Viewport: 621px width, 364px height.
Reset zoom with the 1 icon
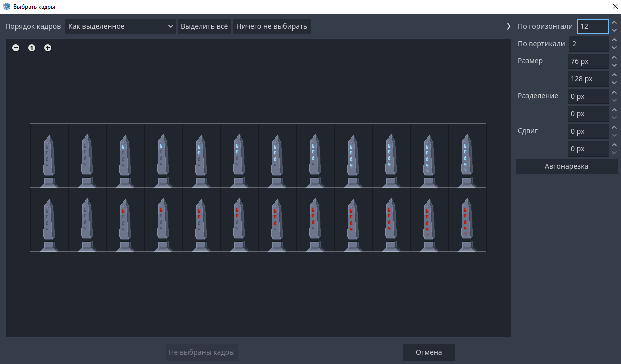point(32,48)
